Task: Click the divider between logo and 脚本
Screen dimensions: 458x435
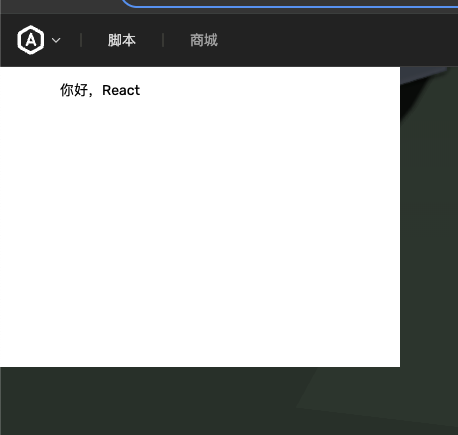Action: [81, 40]
